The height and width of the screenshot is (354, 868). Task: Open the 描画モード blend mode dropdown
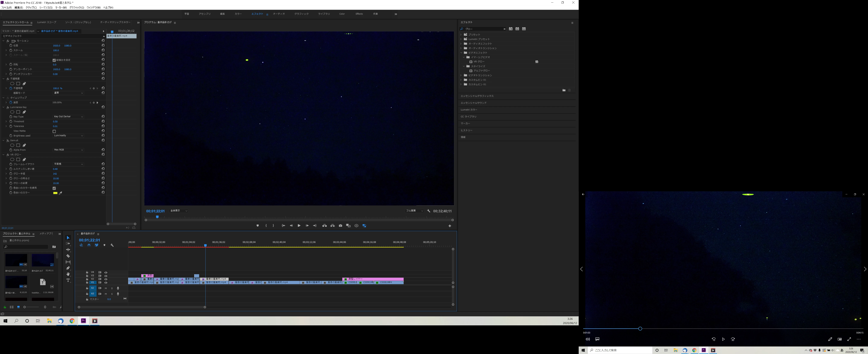coord(68,93)
